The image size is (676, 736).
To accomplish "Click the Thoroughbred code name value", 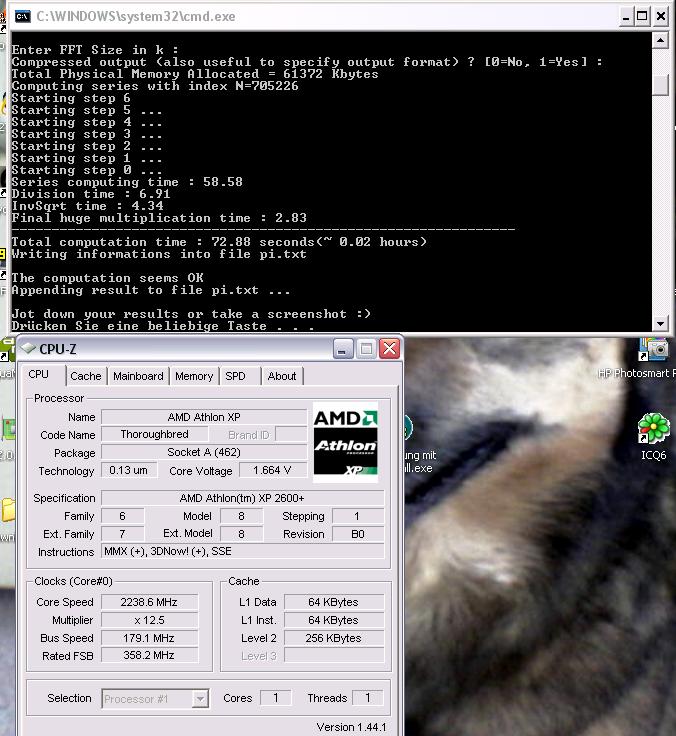I will 154,434.
